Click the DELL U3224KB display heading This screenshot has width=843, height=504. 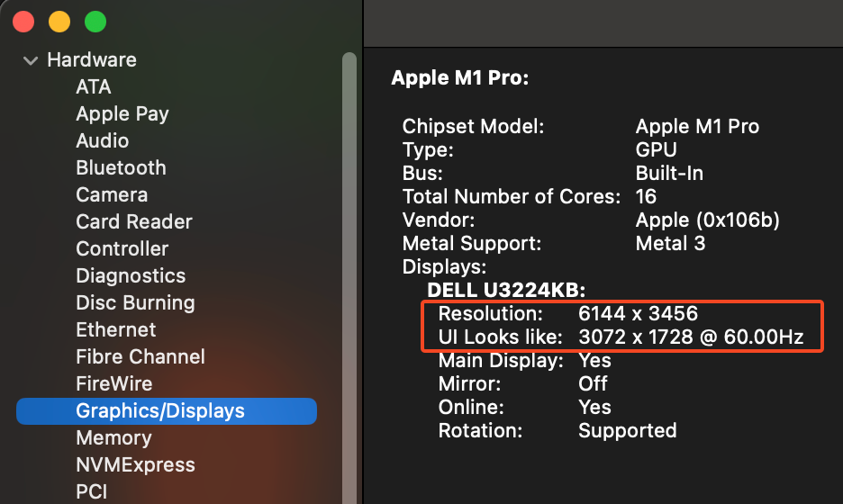click(x=506, y=290)
